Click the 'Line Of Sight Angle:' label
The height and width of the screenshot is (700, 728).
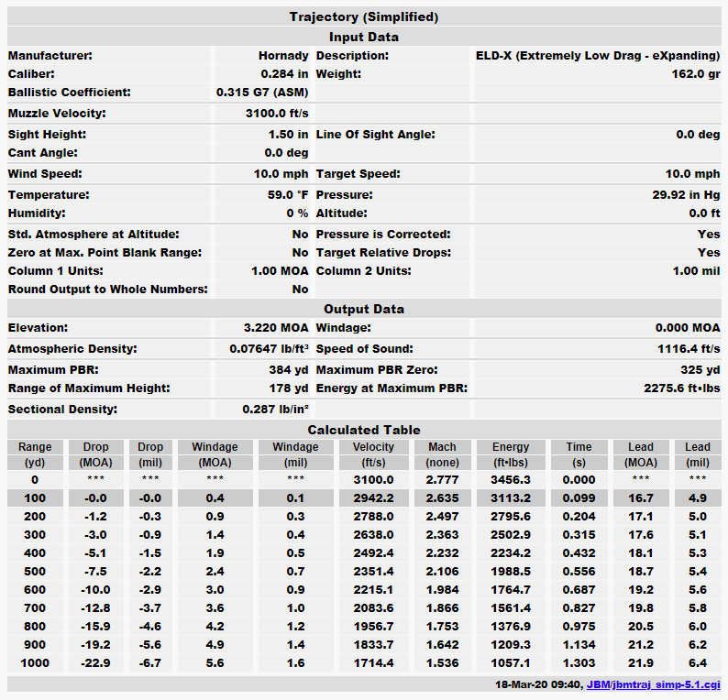click(376, 135)
